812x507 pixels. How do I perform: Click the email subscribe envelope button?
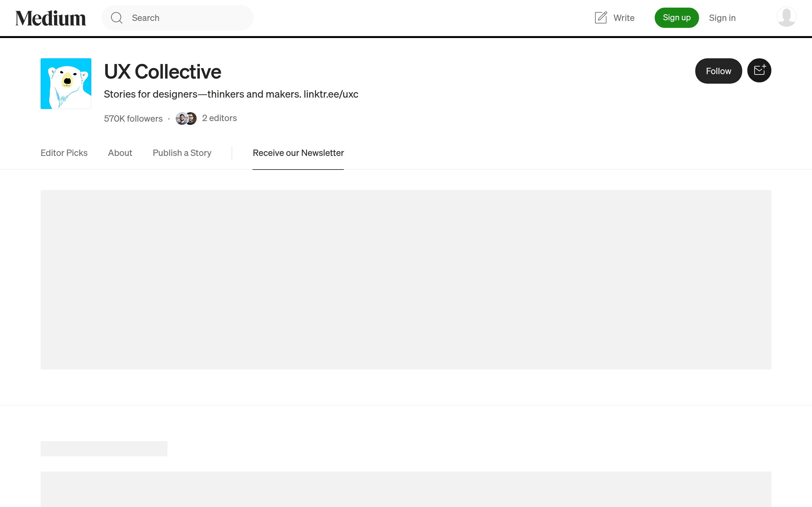pos(759,70)
